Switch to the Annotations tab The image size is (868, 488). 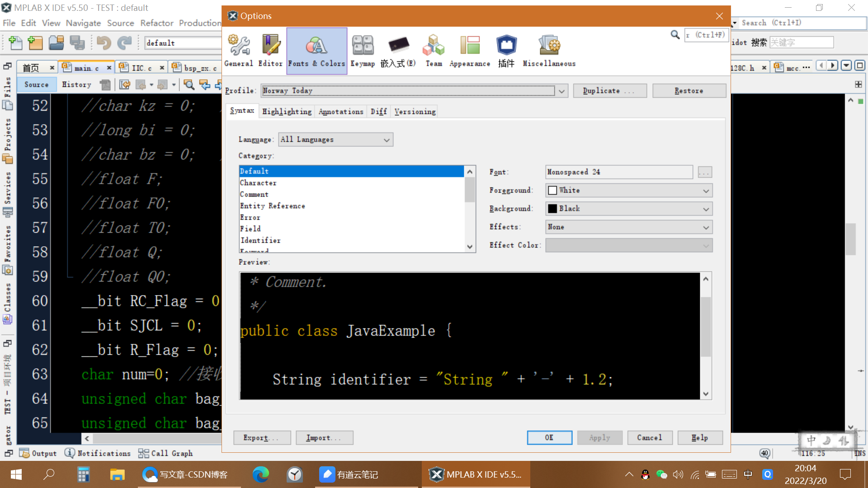[341, 112]
